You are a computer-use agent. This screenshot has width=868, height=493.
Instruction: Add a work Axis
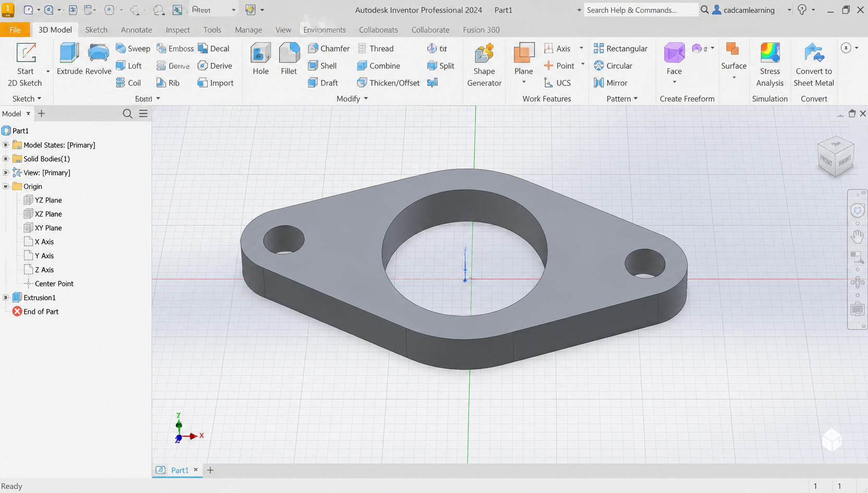pos(558,49)
